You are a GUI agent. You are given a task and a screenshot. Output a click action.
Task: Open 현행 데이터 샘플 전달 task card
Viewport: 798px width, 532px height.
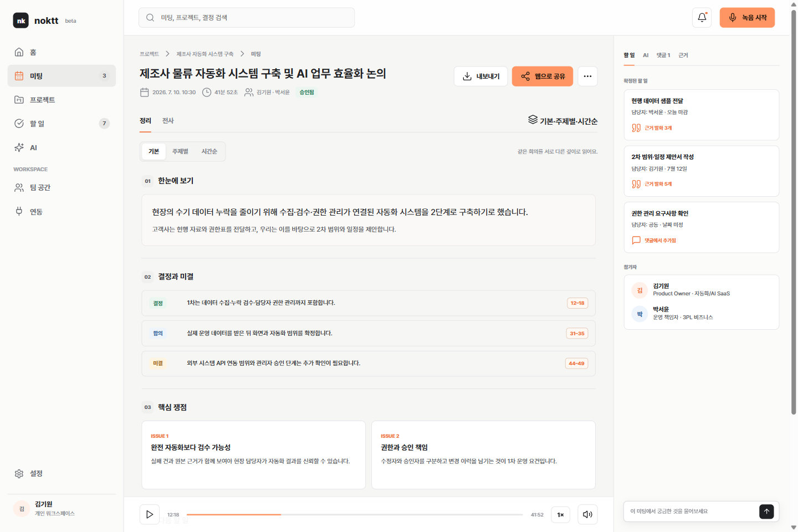(x=702, y=115)
